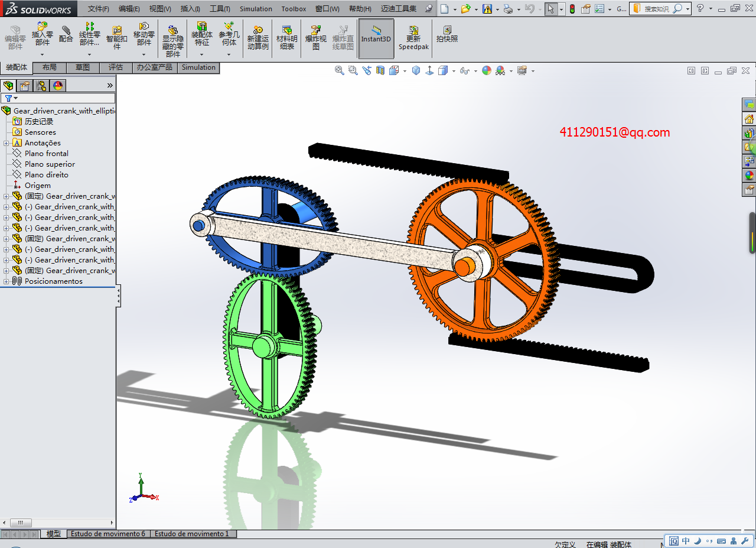Click the Reference Geometry (参考几何体) tool
This screenshot has height=548, width=756.
tap(229, 34)
